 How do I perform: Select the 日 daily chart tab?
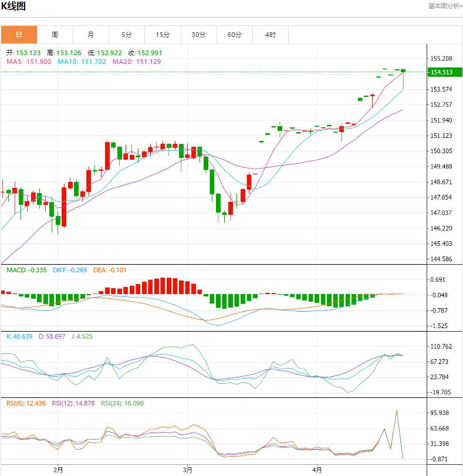19,35
